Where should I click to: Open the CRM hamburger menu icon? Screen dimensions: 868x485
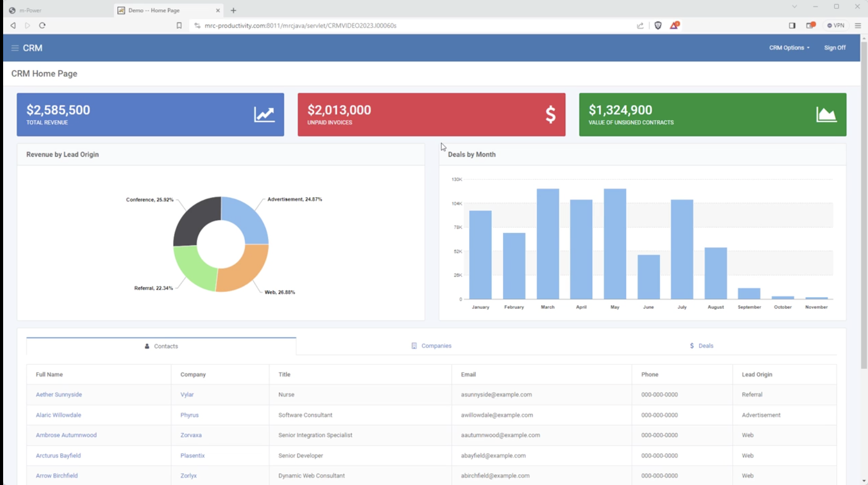(15, 48)
